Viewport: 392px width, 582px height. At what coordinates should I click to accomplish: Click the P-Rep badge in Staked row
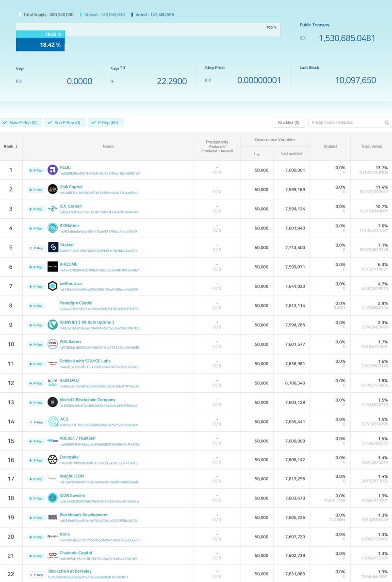[x=37, y=248]
